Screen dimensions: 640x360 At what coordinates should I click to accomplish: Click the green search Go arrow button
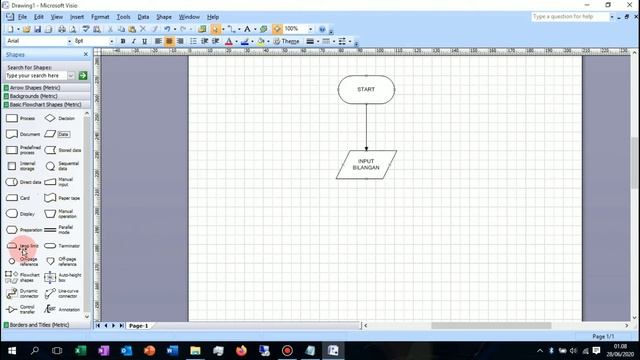pyautogui.click(x=83, y=76)
